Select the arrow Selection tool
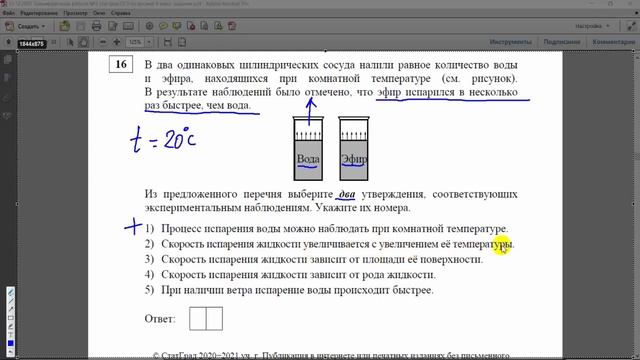640x360 pixels. [70, 42]
